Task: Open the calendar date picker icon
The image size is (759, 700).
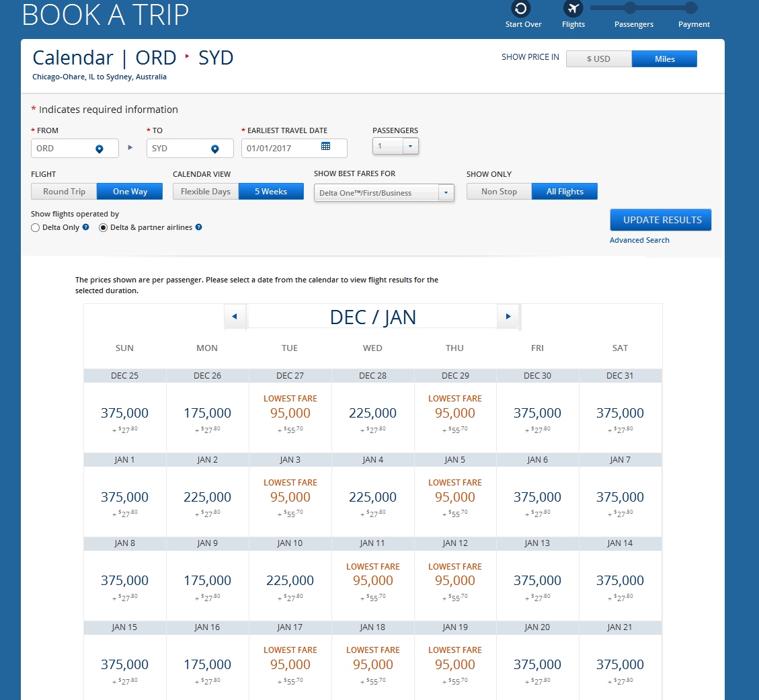Action: [x=326, y=147]
